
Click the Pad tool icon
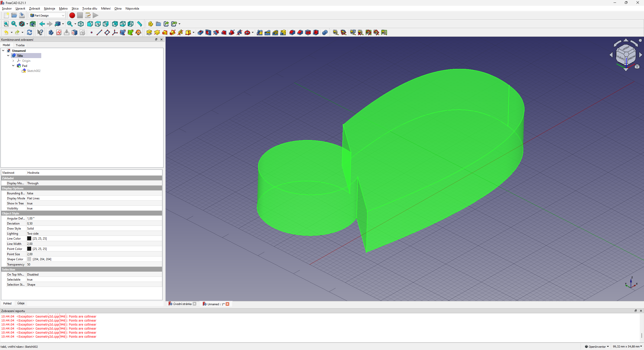(149, 32)
